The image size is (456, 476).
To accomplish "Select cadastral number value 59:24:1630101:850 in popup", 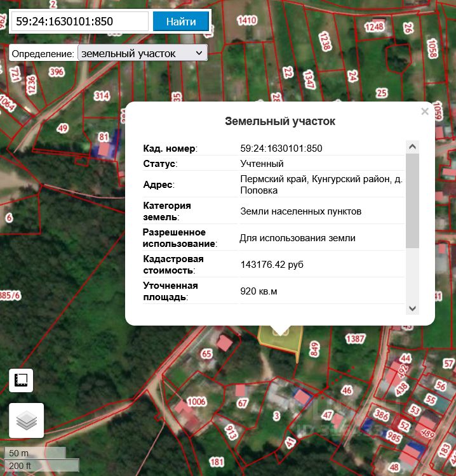I will point(281,148).
